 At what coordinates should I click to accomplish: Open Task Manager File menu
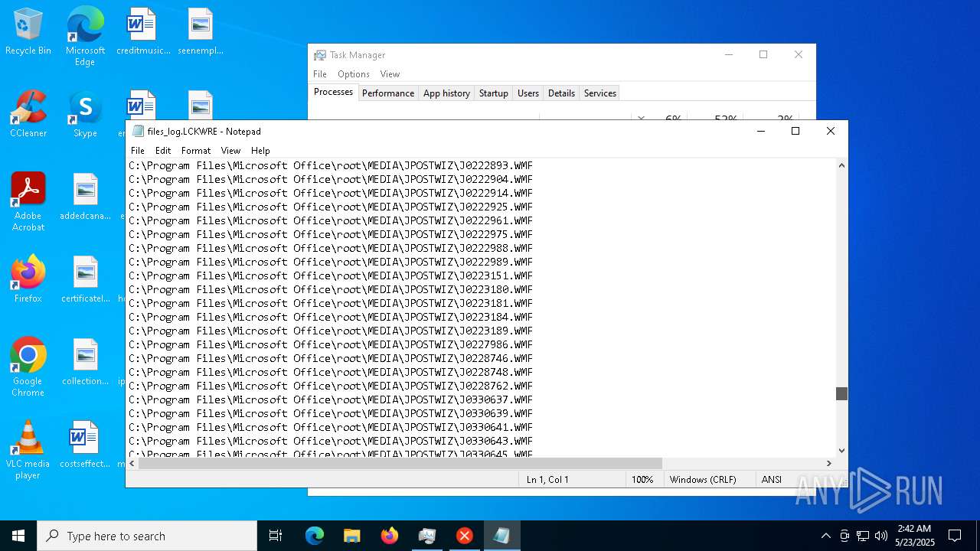(320, 74)
